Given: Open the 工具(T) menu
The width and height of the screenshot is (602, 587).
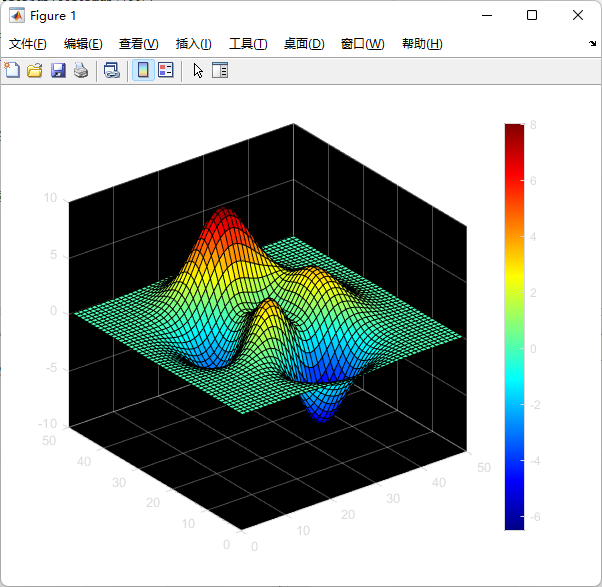Looking at the screenshot, I should 248,44.
